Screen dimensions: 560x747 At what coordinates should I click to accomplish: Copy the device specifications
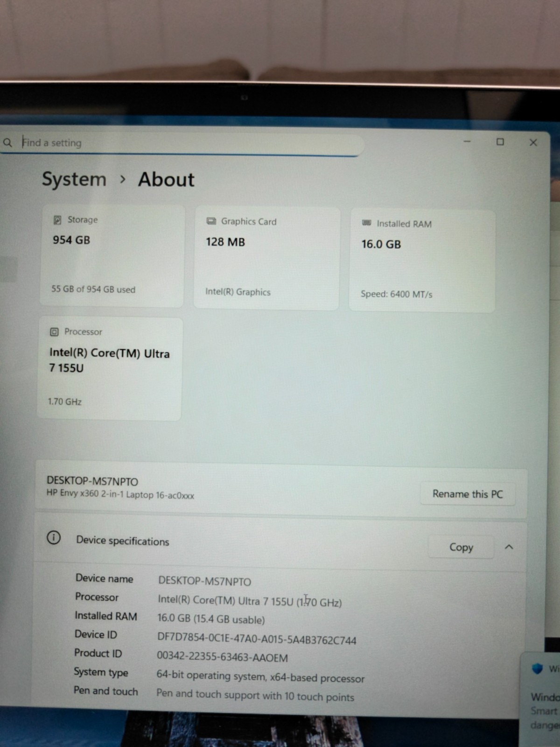(x=461, y=547)
